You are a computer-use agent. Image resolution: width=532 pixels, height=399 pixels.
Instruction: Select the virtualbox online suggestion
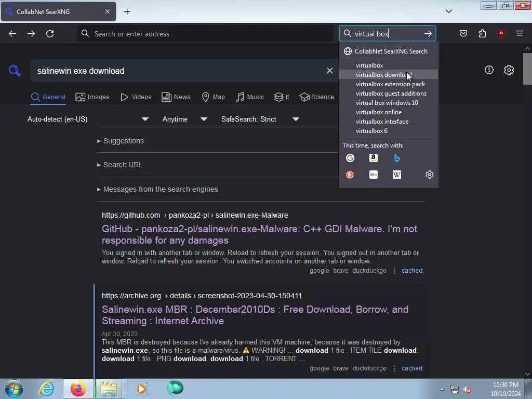tap(389, 112)
